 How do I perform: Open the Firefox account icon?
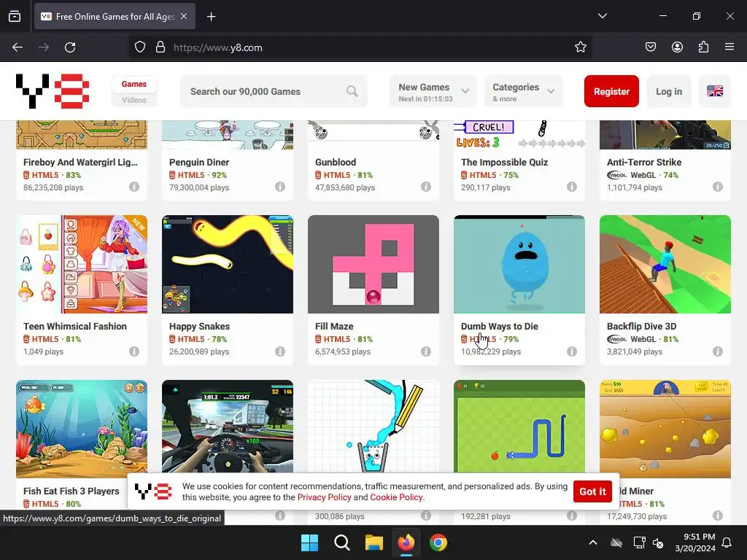point(677,47)
